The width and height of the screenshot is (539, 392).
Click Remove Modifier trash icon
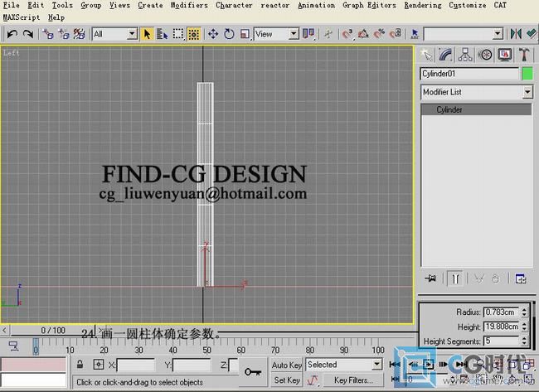coord(495,278)
